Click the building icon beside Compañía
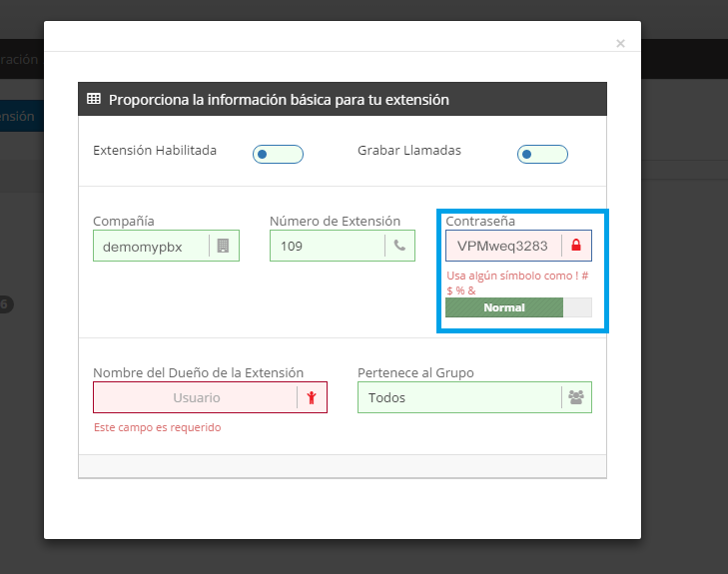The image size is (728, 574). click(224, 247)
